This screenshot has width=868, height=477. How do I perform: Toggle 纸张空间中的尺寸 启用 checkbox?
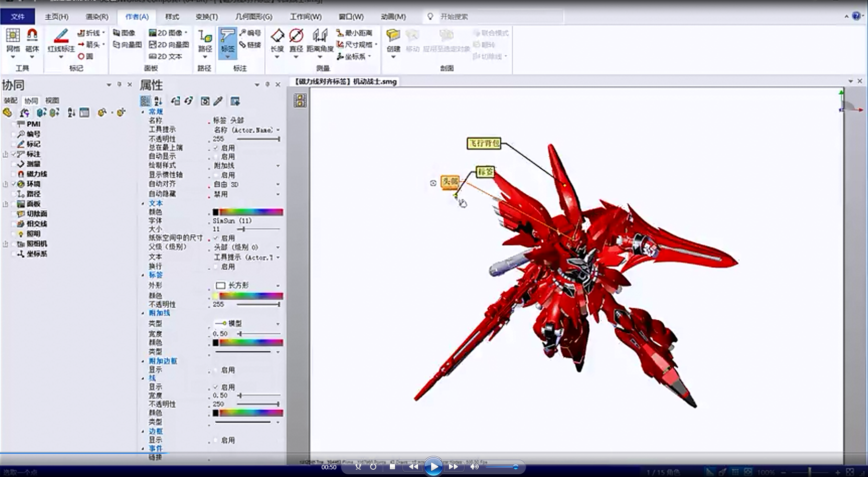pos(216,238)
